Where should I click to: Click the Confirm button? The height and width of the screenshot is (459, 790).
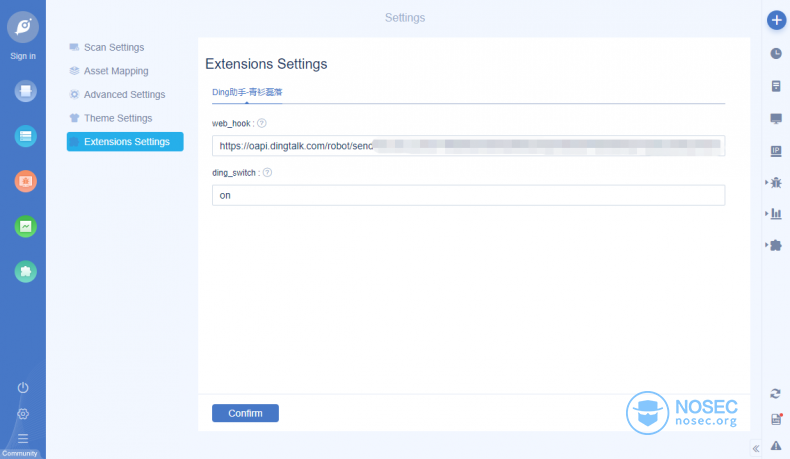pos(245,413)
